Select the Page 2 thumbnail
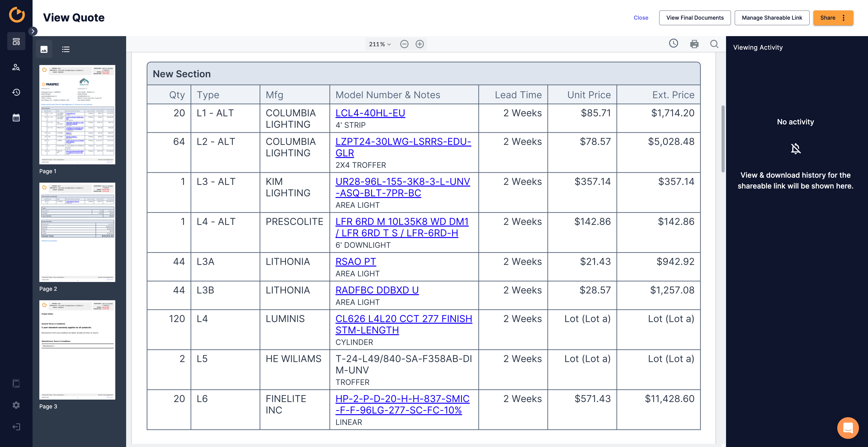Screen dimensions: 868x447 coord(77,232)
